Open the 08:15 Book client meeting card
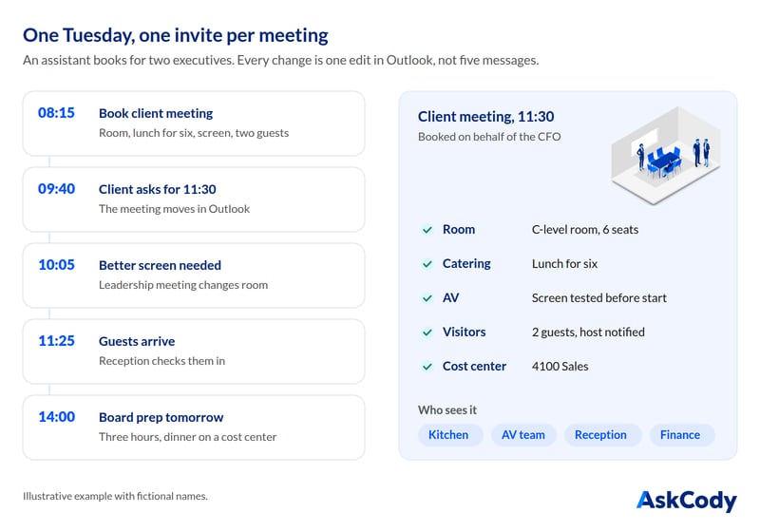 (x=194, y=123)
